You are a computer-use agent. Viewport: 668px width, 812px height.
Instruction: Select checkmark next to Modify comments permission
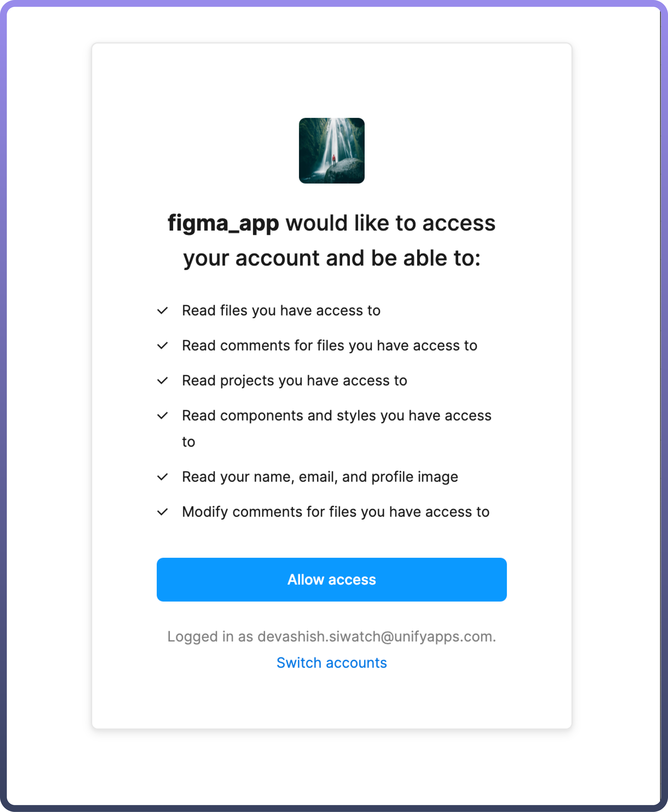[x=163, y=512]
